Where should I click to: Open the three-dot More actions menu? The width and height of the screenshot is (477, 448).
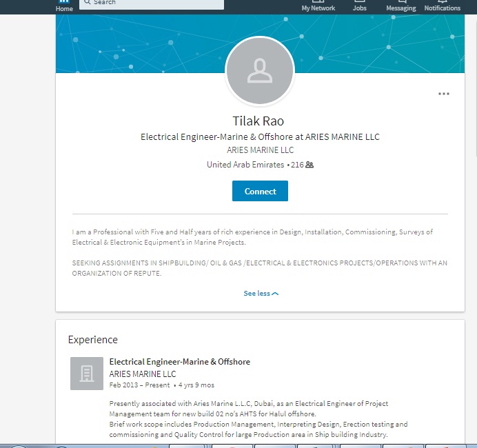[x=443, y=94]
